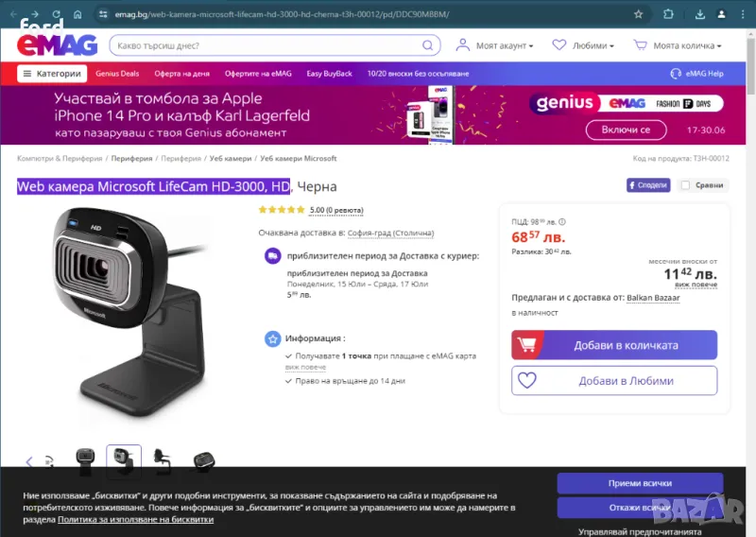The image size is (756, 537).
Task: Expand Любими favorites dropdown
Action: coord(583,45)
